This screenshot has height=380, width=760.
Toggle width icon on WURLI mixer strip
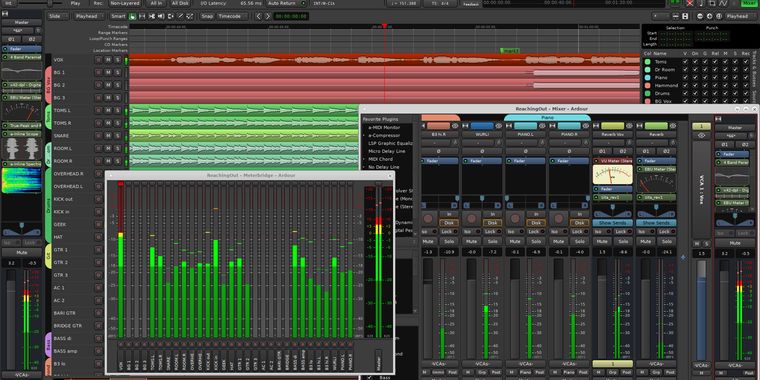tap(465, 126)
